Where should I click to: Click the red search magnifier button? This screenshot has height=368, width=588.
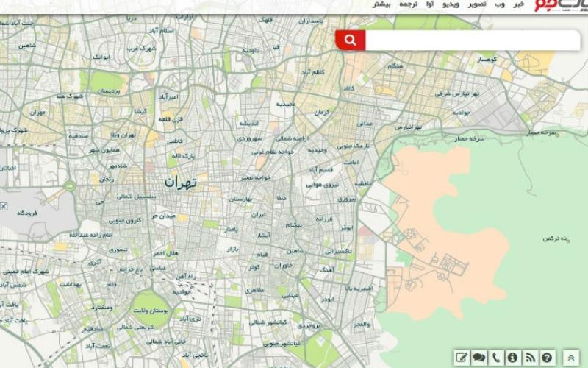(x=351, y=40)
